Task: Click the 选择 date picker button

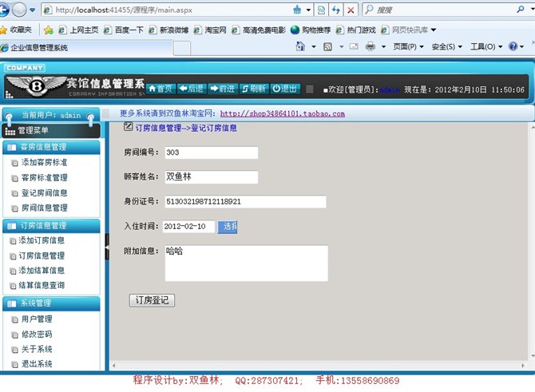Action: tap(228, 227)
